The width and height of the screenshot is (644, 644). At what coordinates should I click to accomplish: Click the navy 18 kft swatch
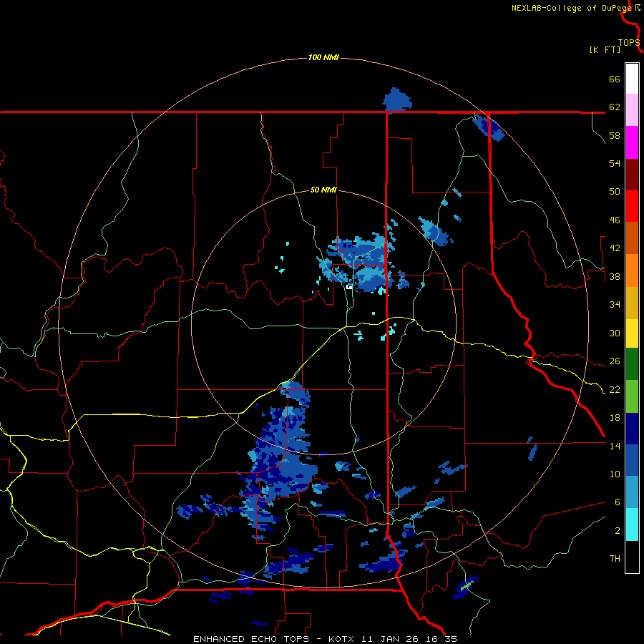tap(632, 429)
